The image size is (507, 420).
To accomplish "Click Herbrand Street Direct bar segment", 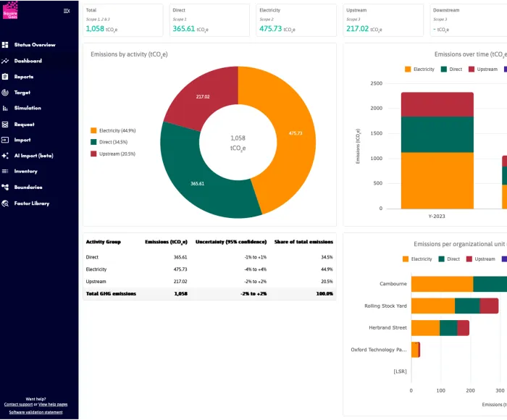I will tap(448, 328).
